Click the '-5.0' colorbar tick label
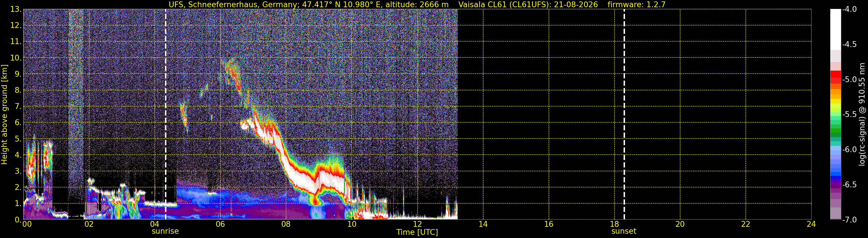868x238 pixels. coord(849,80)
